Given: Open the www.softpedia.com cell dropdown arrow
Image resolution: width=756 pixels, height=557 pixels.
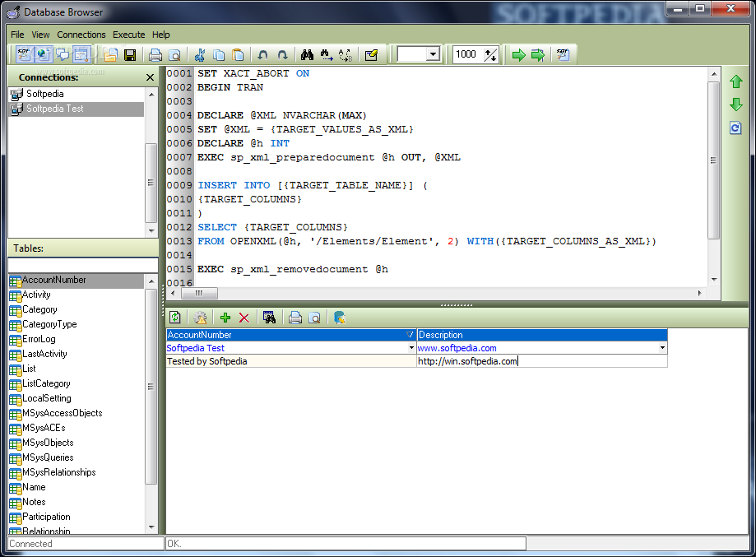Looking at the screenshot, I should point(662,348).
